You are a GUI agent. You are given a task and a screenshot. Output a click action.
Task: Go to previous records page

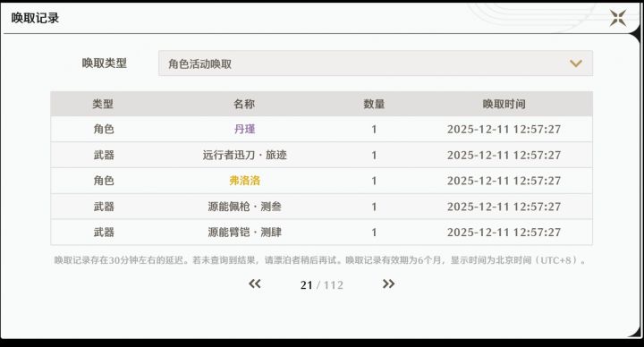point(255,284)
